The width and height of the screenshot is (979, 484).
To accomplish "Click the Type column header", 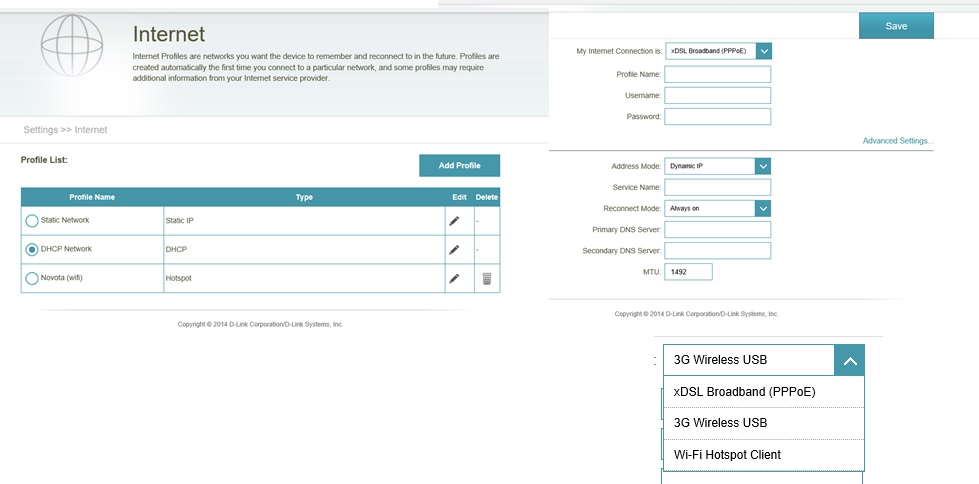I will point(304,197).
